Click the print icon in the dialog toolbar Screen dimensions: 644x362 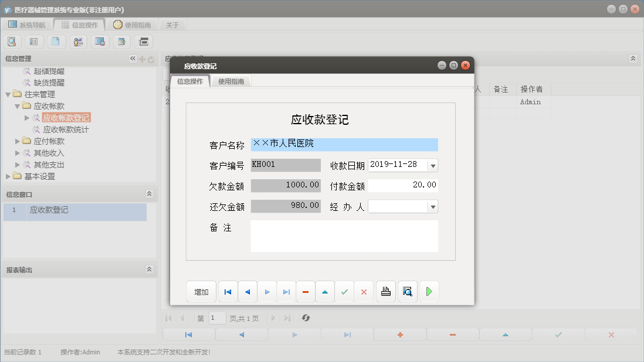(385, 291)
